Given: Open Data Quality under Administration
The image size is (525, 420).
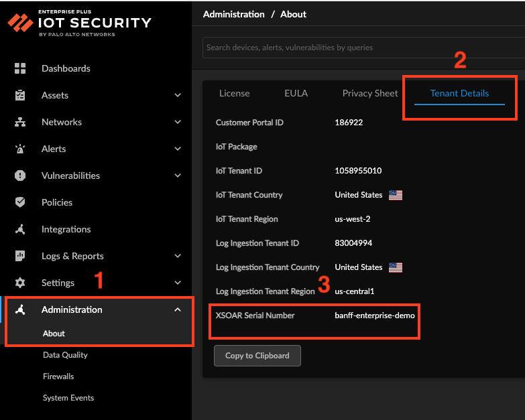Looking at the screenshot, I should pos(65,355).
